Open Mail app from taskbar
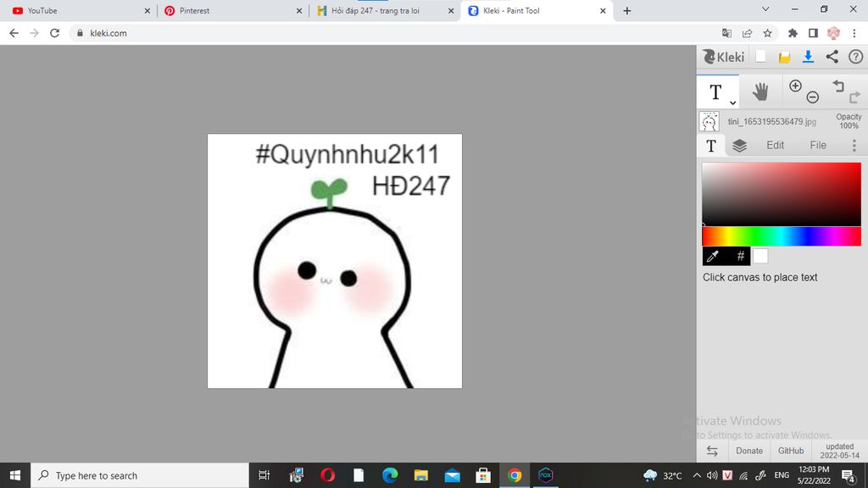Screen dimensions: 868x488 tap(452, 475)
